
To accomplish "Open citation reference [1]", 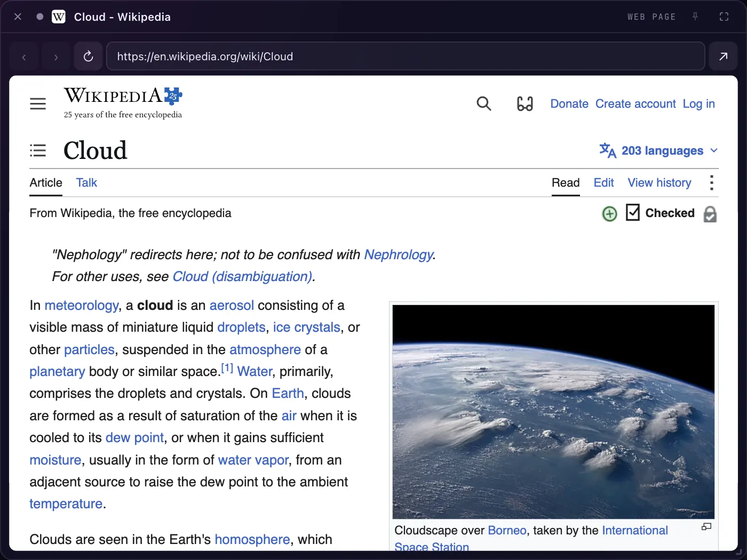I will coord(227,368).
